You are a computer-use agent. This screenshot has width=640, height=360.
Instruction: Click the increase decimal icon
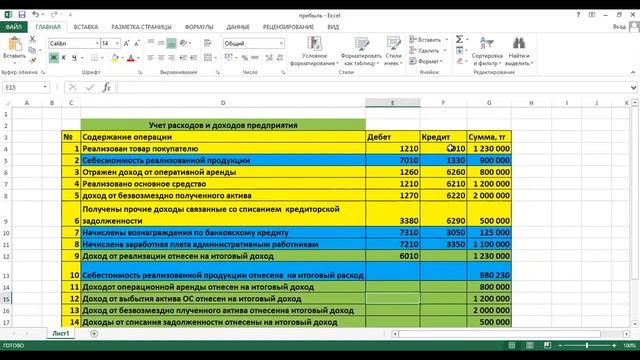point(269,58)
